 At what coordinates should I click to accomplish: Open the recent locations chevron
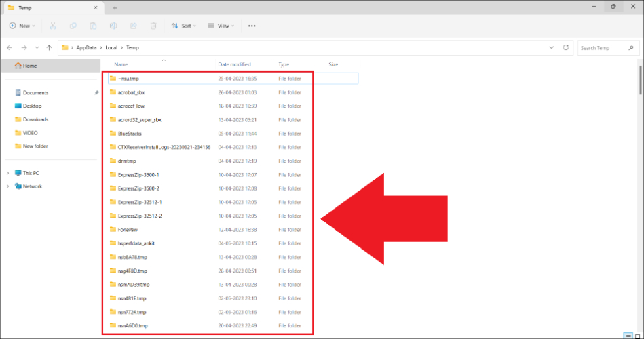[37, 48]
